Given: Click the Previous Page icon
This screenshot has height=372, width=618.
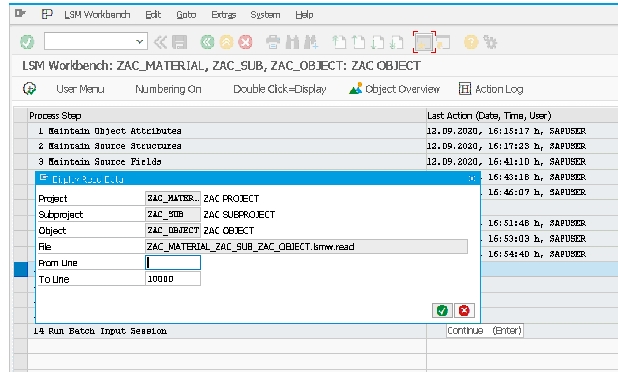Looking at the screenshot, I should (x=358, y=42).
